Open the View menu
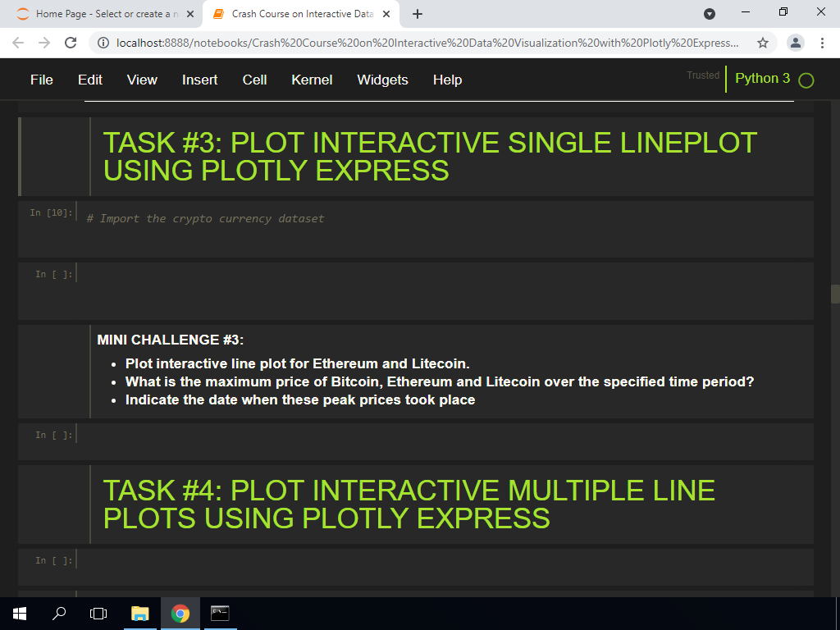This screenshot has width=840, height=630. [x=142, y=80]
